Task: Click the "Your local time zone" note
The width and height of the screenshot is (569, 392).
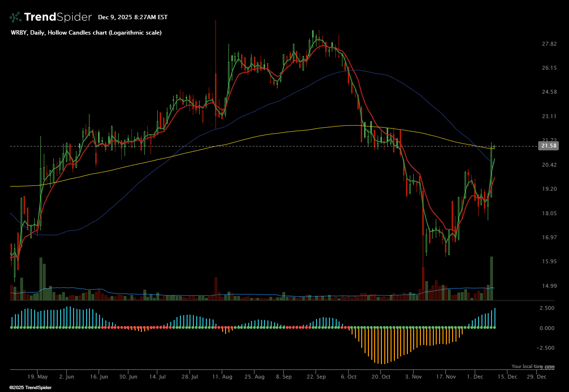Action: pos(532,366)
